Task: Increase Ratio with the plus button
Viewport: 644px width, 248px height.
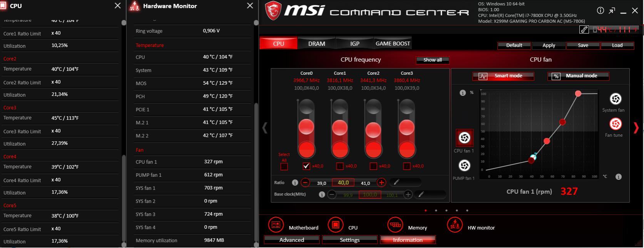Action: pos(381,183)
